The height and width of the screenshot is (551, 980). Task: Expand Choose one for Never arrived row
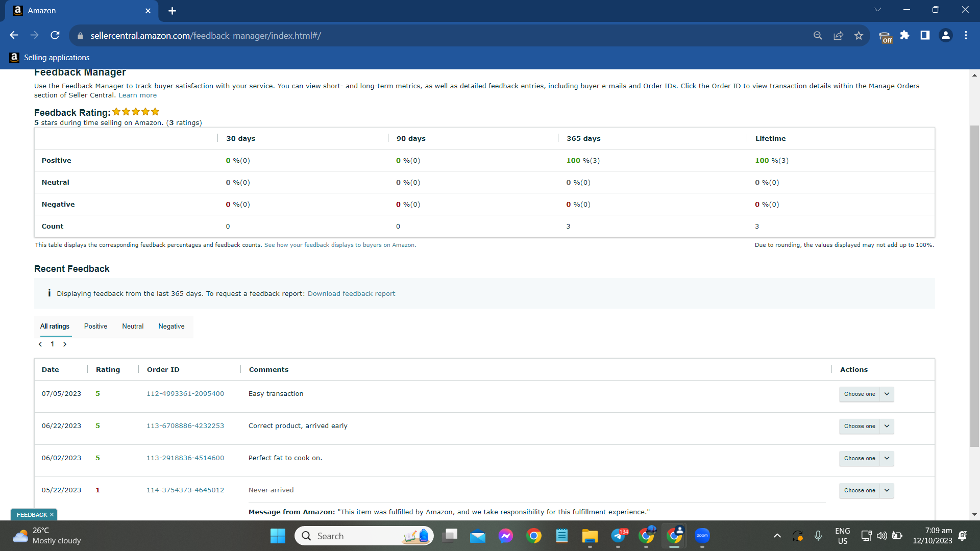[x=866, y=491]
